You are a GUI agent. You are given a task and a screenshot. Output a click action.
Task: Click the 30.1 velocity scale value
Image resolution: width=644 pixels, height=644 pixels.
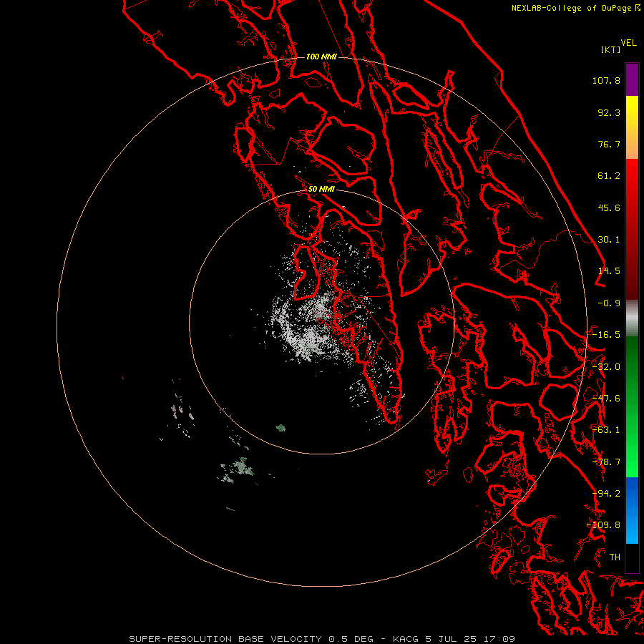tap(609, 240)
